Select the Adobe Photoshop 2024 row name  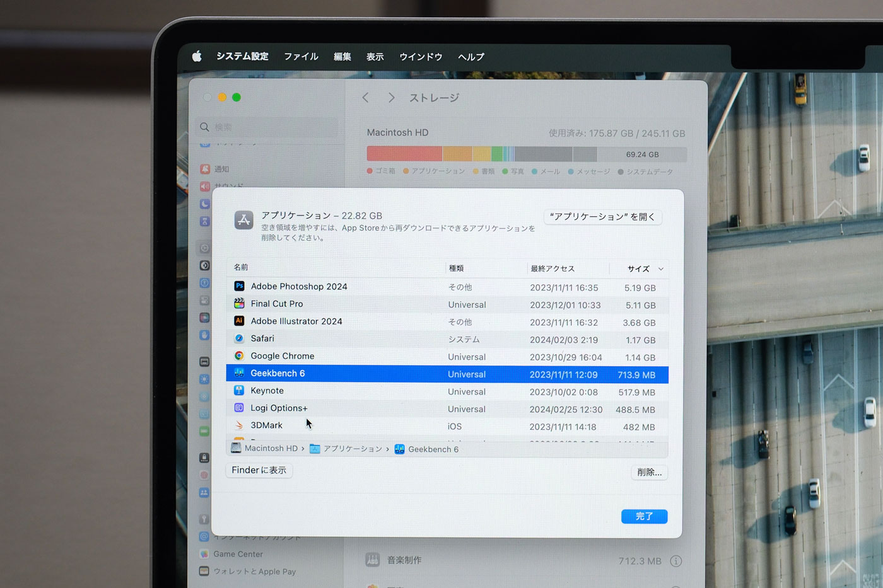tap(299, 286)
